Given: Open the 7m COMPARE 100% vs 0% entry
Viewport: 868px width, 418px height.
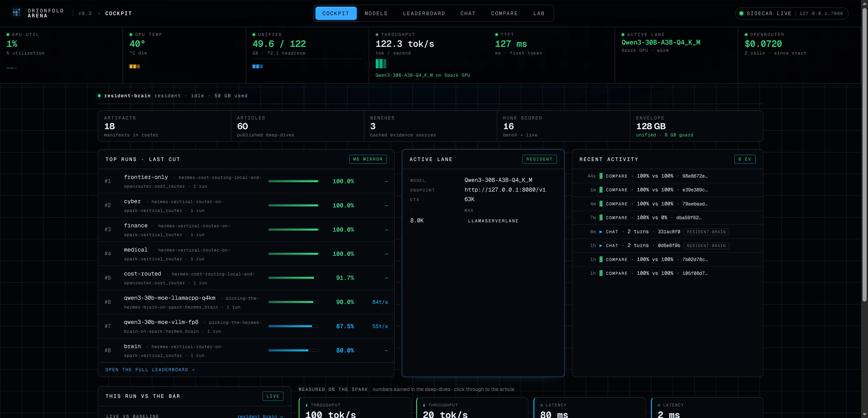Looking at the screenshot, I should coord(667,218).
